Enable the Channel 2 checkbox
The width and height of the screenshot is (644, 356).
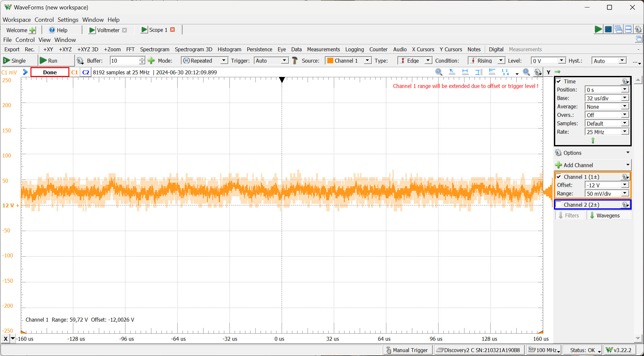(559, 204)
